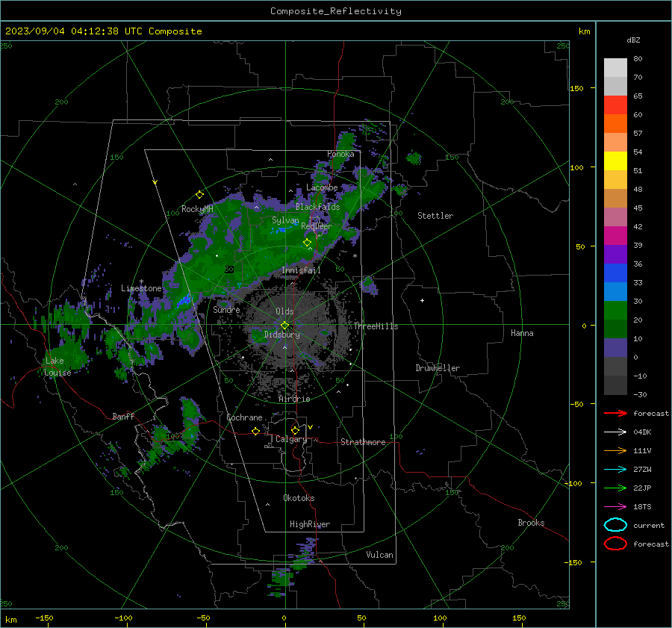
Task: Select the orange 111V arrow icon
Action: tap(615, 450)
